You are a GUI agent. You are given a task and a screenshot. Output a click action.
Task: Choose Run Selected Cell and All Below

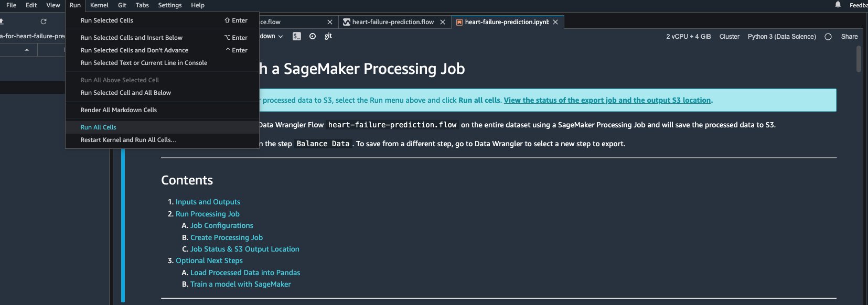[x=162, y=93]
